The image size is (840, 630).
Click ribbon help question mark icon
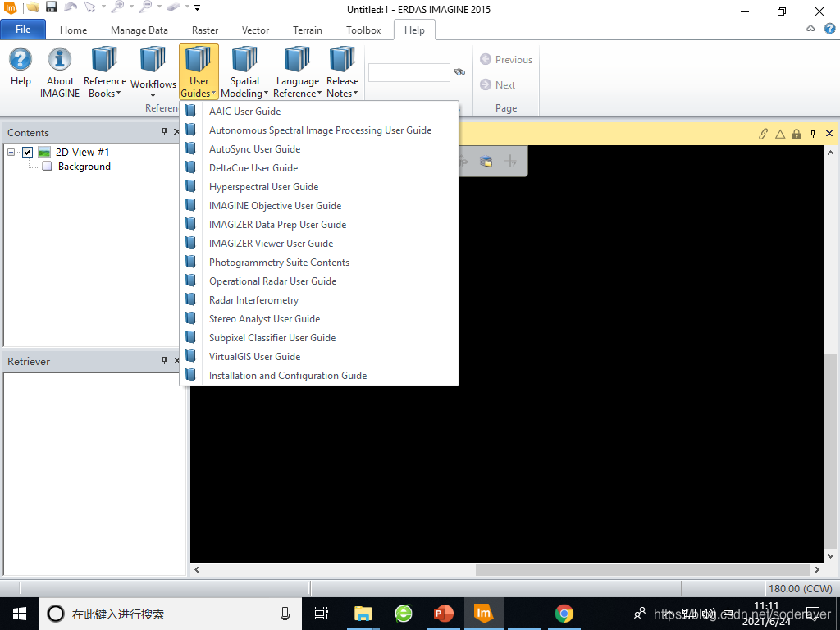(x=830, y=29)
